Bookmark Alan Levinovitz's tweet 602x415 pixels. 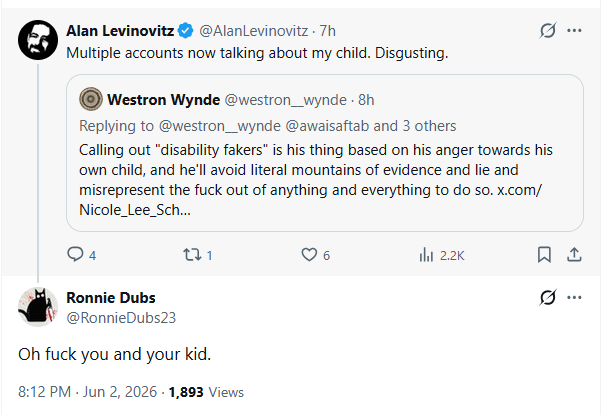click(544, 255)
